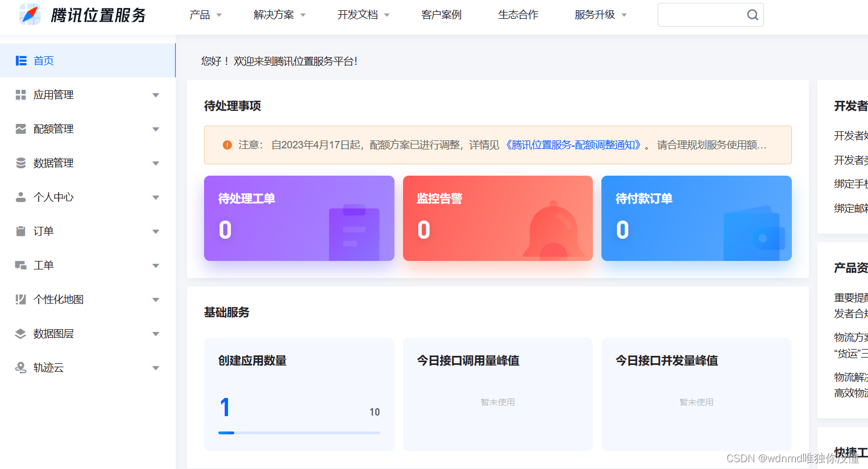Click the Tencent Location Service compass logo
The width and height of the screenshot is (868, 469).
click(30, 15)
